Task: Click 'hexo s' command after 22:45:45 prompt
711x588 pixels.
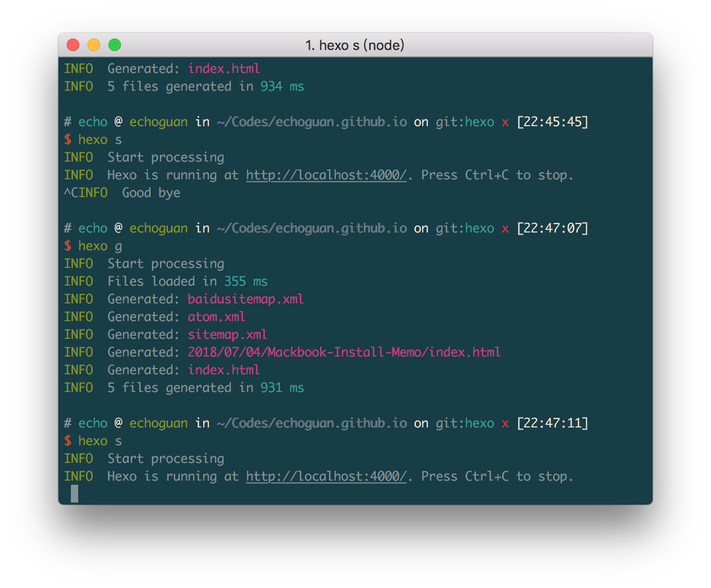Action: point(100,140)
